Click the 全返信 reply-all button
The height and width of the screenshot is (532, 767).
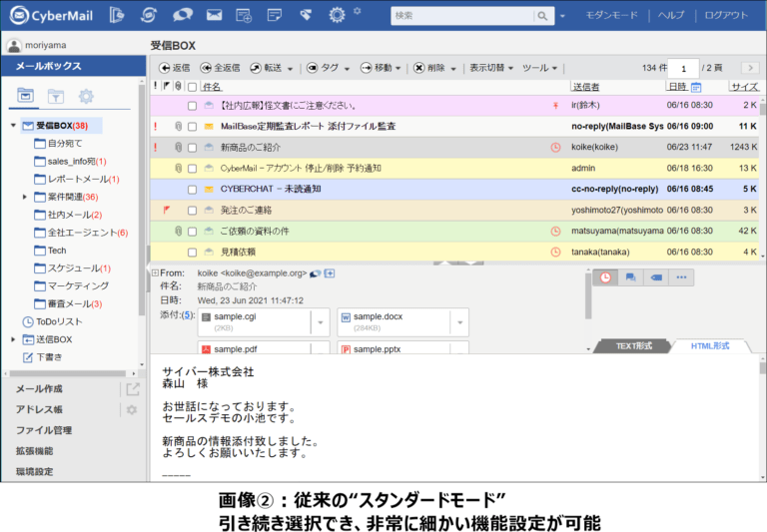(220, 68)
